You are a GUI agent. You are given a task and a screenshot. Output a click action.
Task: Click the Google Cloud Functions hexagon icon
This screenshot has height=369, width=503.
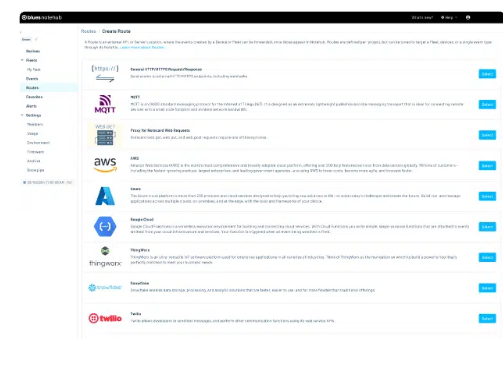coord(105,227)
